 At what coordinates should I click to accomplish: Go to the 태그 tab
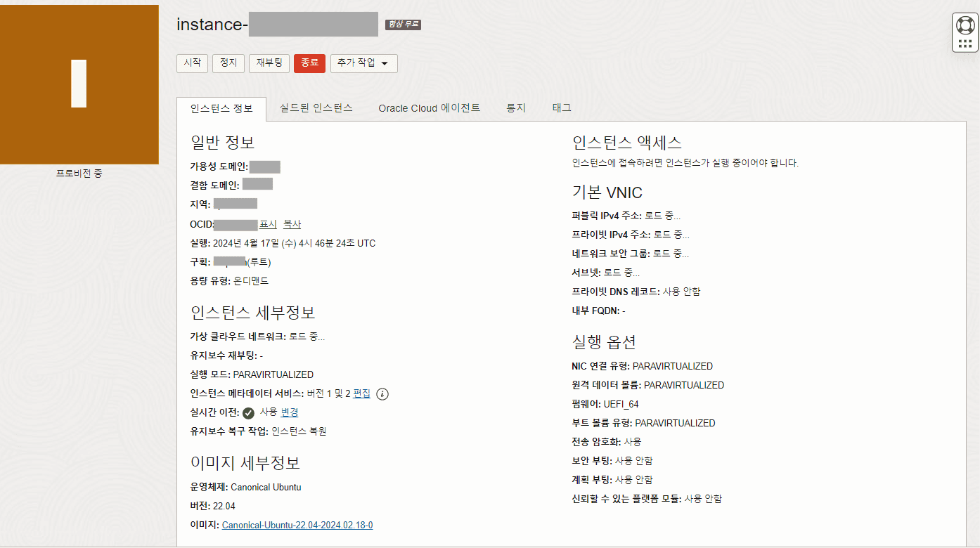[x=562, y=108]
